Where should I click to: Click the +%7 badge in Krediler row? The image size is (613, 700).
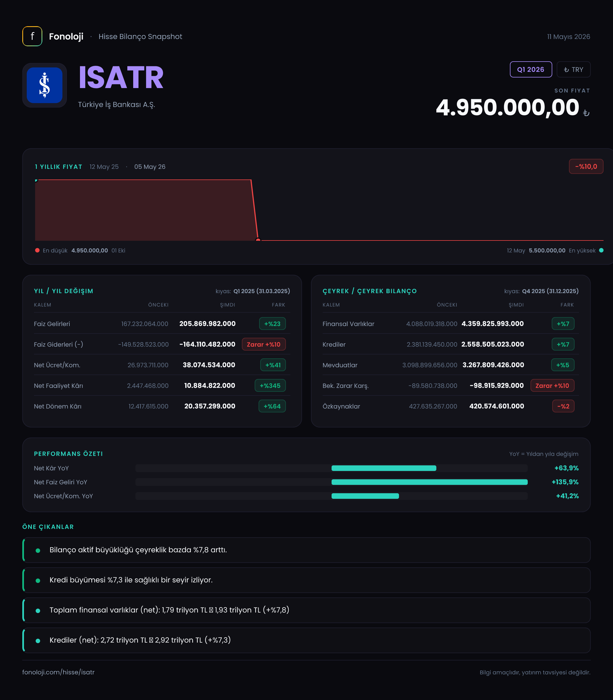(x=563, y=344)
